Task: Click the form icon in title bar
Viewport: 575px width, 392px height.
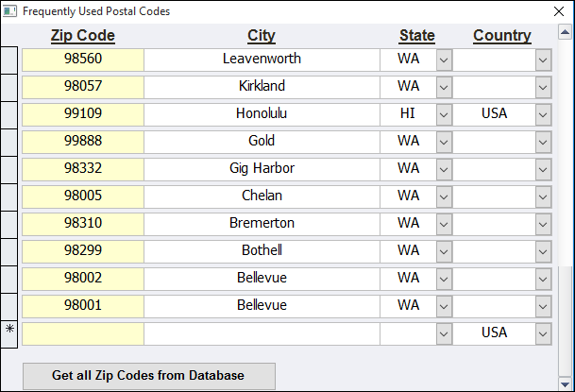Action: 10,11
